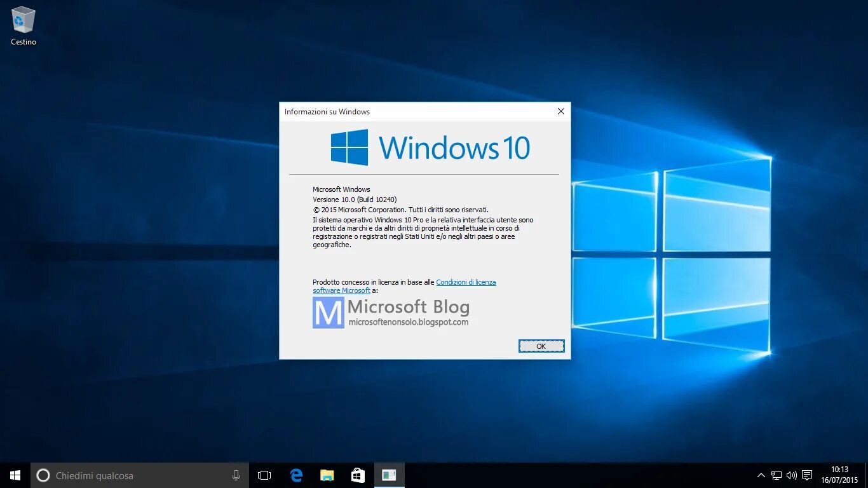Click the '© 2015 Microsoft Corporation' copyright line
868x488 pixels.
(x=401, y=210)
